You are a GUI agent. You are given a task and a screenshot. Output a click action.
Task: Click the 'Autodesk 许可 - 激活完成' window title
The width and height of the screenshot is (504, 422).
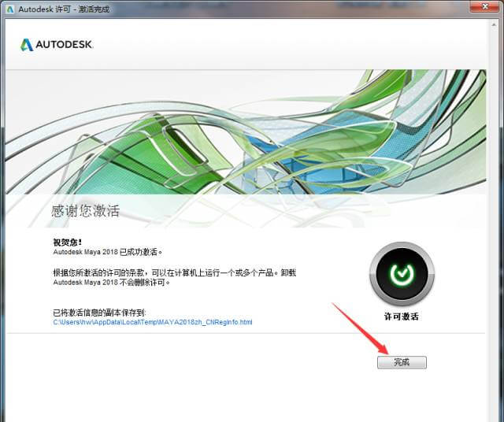[x=64, y=9]
